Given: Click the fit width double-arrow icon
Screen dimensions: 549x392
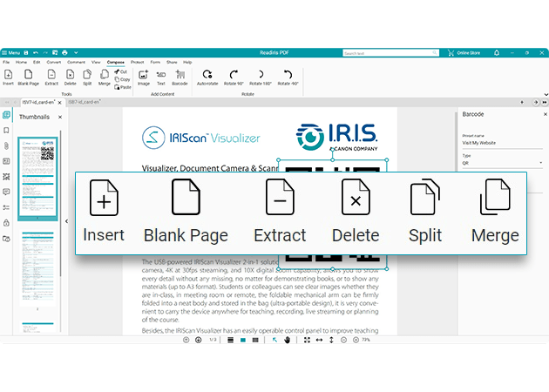Looking at the screenshot, I should click(x=319, y=340).
